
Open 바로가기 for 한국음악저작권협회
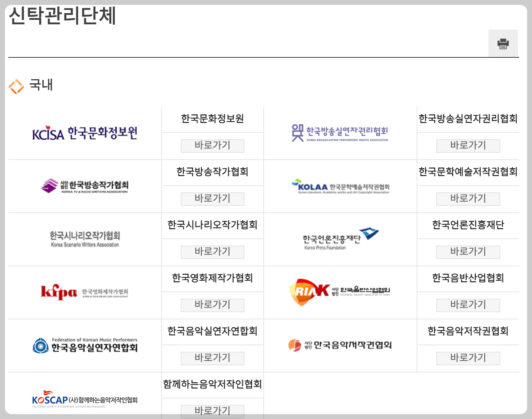(x=468, y=358)
